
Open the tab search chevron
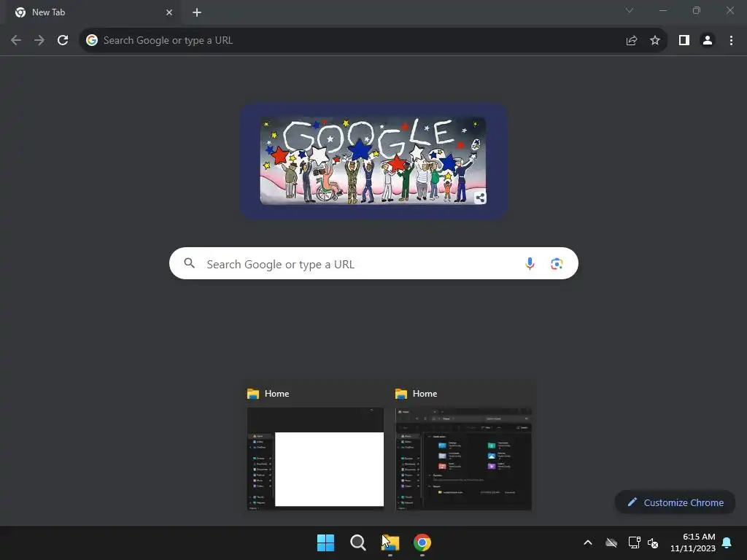point(630,10)
